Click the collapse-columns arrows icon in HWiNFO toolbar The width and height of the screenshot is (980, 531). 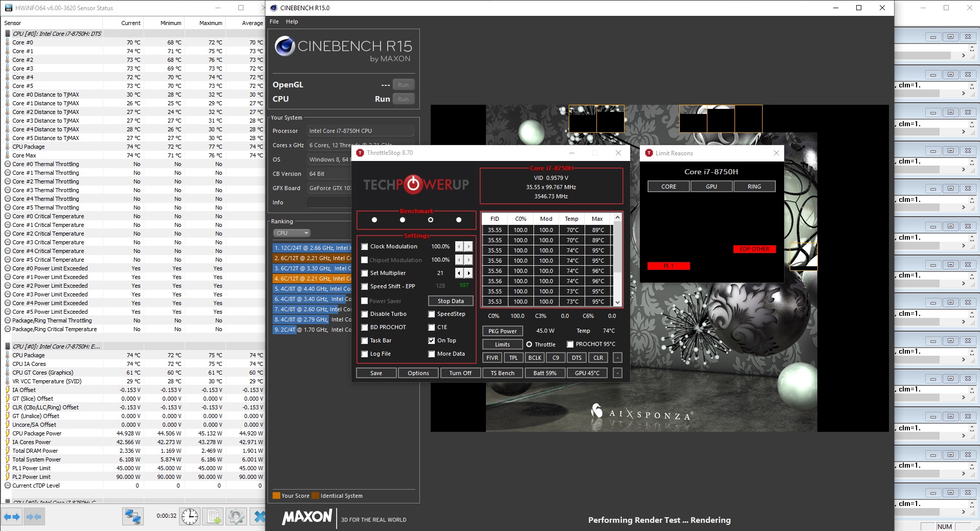tap(34, 517)
